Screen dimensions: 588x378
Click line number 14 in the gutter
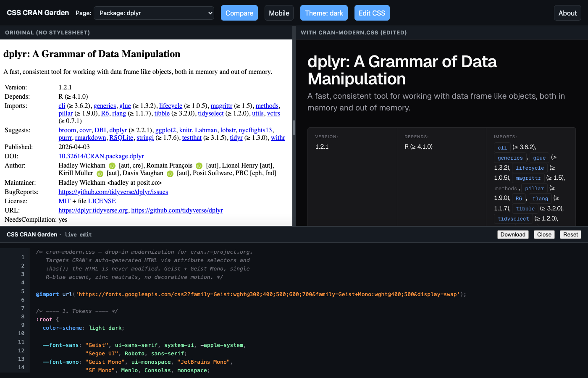[x=21, y=367]
